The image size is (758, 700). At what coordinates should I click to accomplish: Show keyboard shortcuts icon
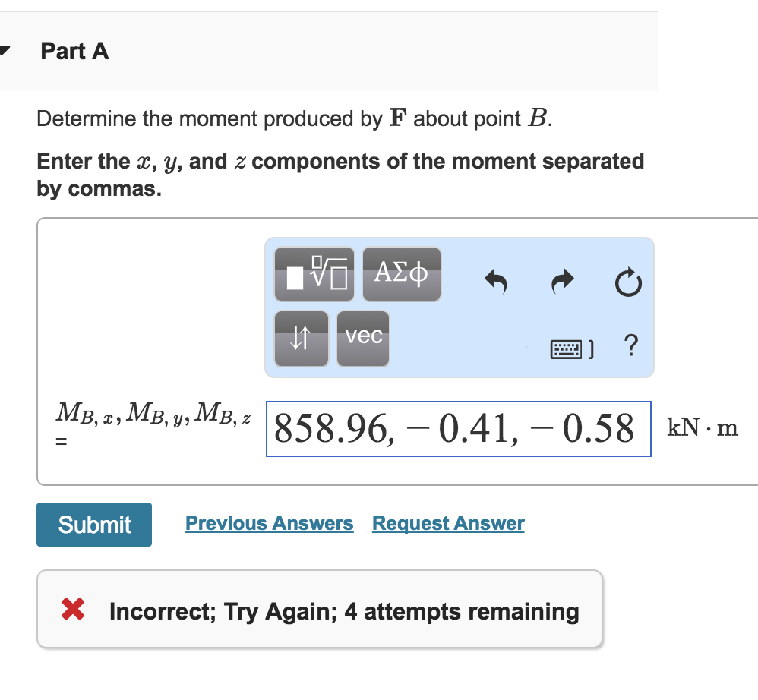point(567,348)
